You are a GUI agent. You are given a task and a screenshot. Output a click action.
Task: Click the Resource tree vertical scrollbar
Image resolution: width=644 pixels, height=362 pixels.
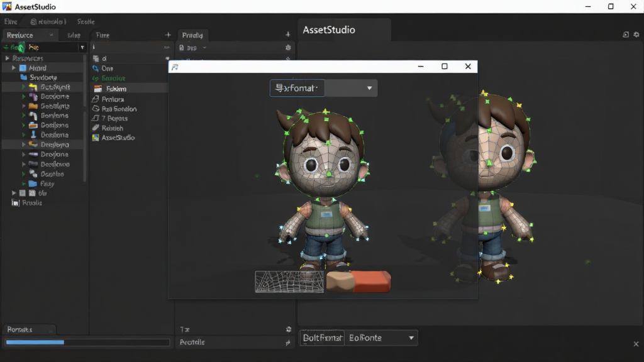(85, 119)
